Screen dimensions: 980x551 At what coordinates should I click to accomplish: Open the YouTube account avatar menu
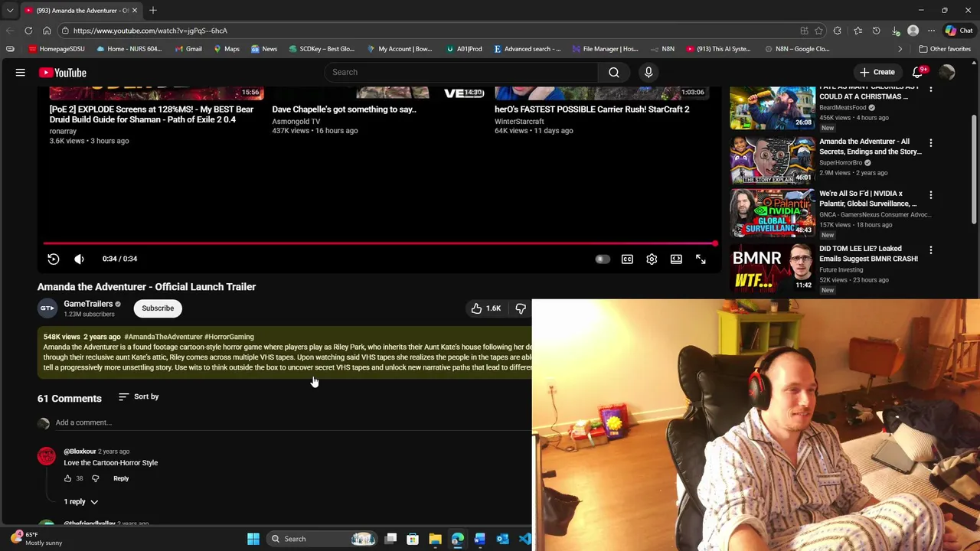pos(947,72)
